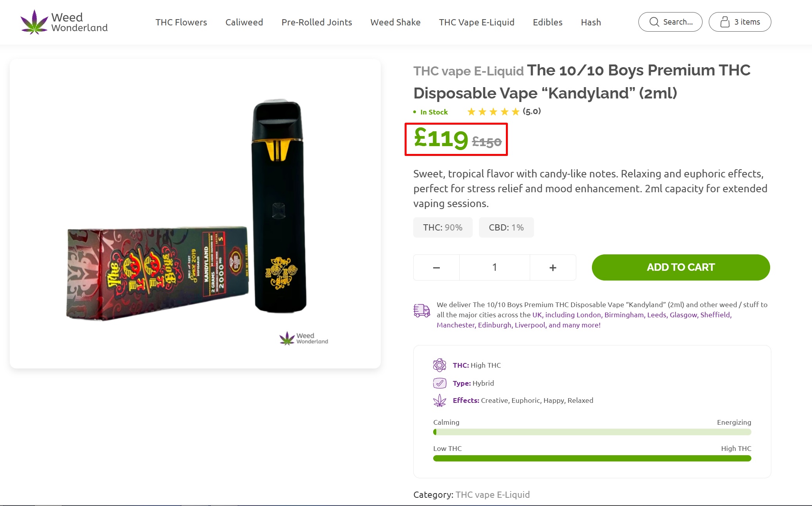
Task: Open the Kandyland vape product image
Action: point(195,213)
